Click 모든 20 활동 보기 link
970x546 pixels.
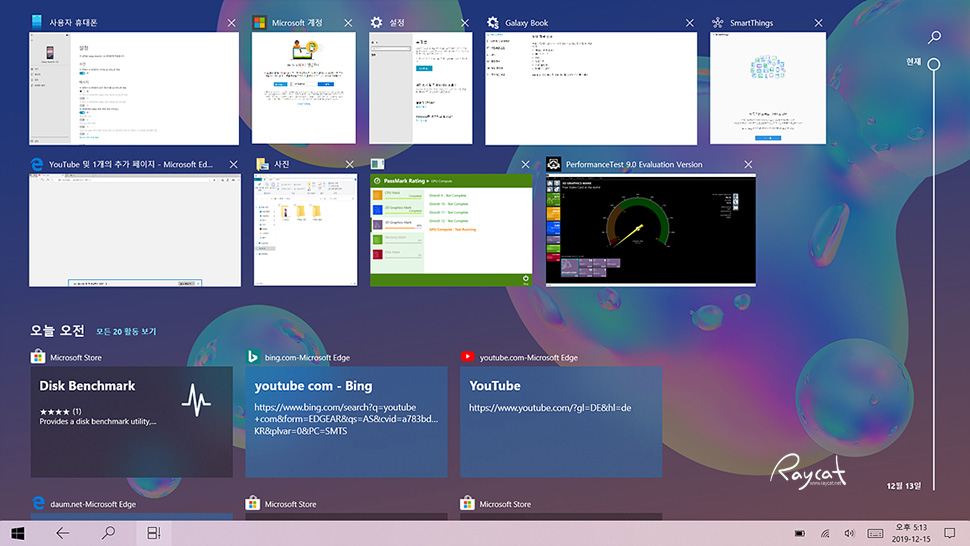point(126,331)
